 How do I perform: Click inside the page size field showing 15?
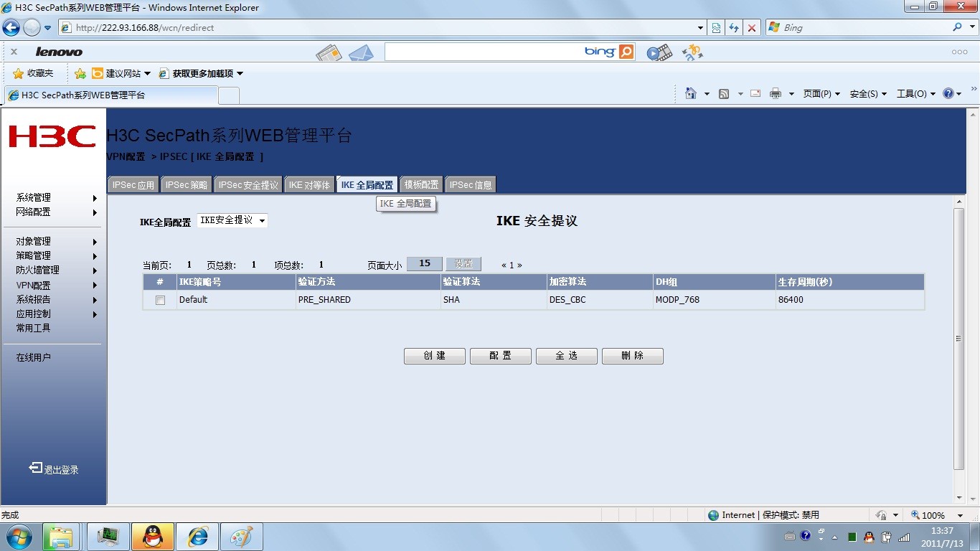tap(423, 263)
